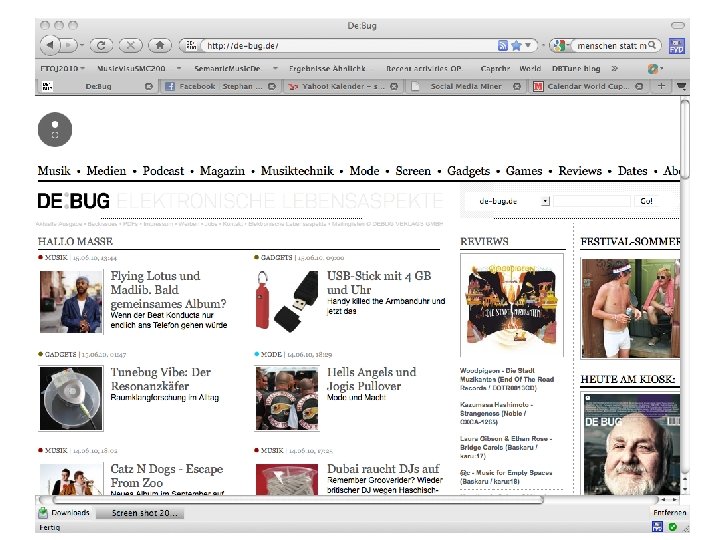Click the site search text field
This screenshot has height=540, width=720.
click(591, 201)
